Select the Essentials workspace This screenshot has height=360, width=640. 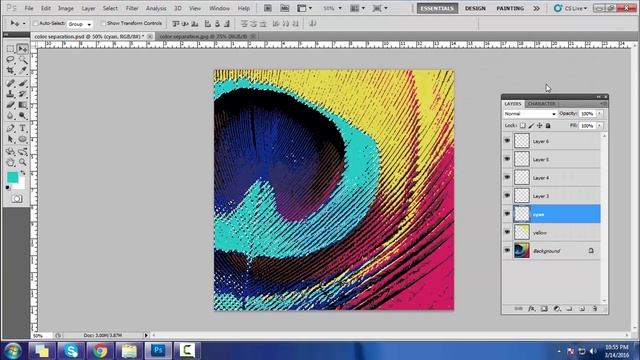click(x=437, y=8)
